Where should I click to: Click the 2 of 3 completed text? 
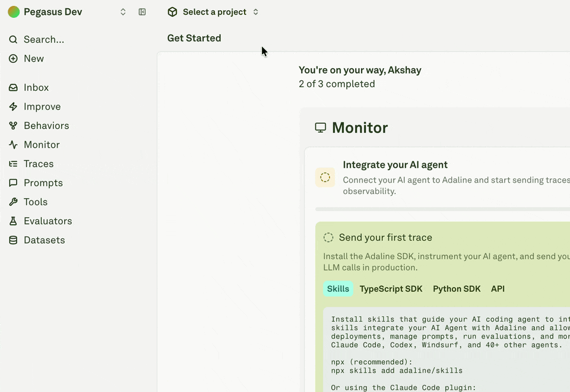(x=337, y=84)
